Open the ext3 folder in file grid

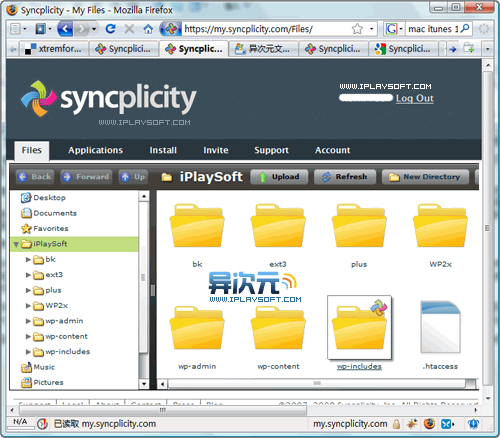[x=278, y=226]
